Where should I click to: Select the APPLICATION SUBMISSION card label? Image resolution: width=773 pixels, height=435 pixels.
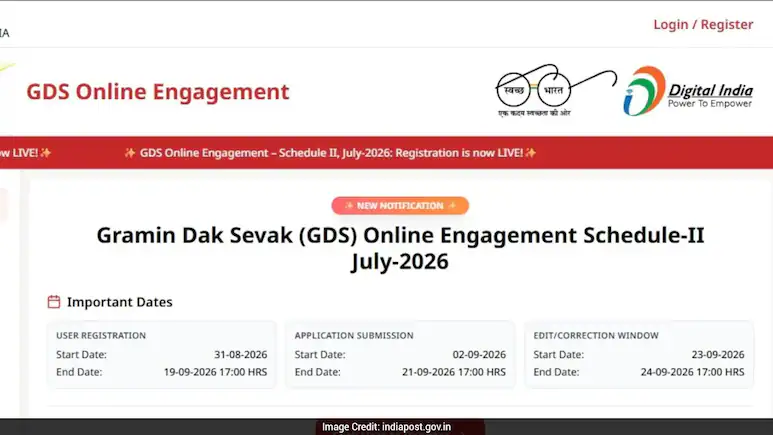(354, 335)
